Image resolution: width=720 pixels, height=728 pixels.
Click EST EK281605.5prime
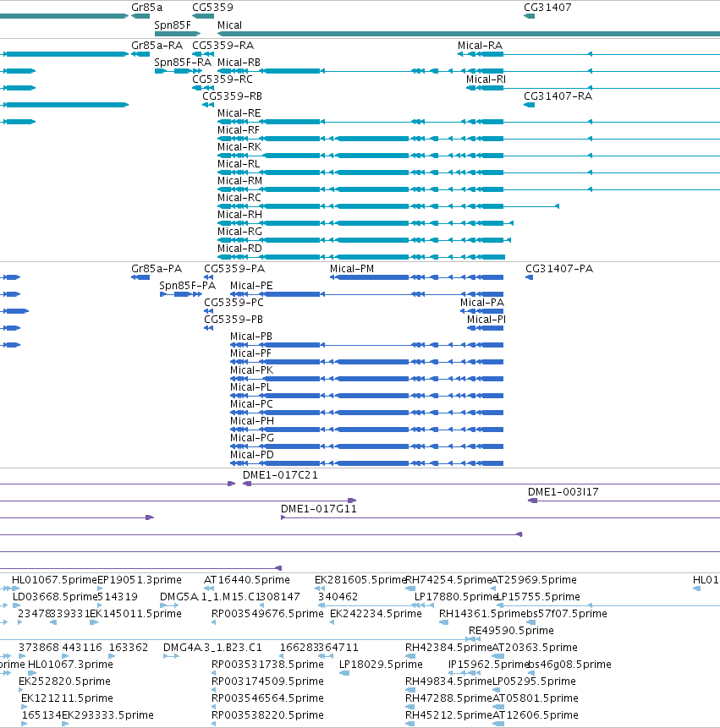[320, 588]
